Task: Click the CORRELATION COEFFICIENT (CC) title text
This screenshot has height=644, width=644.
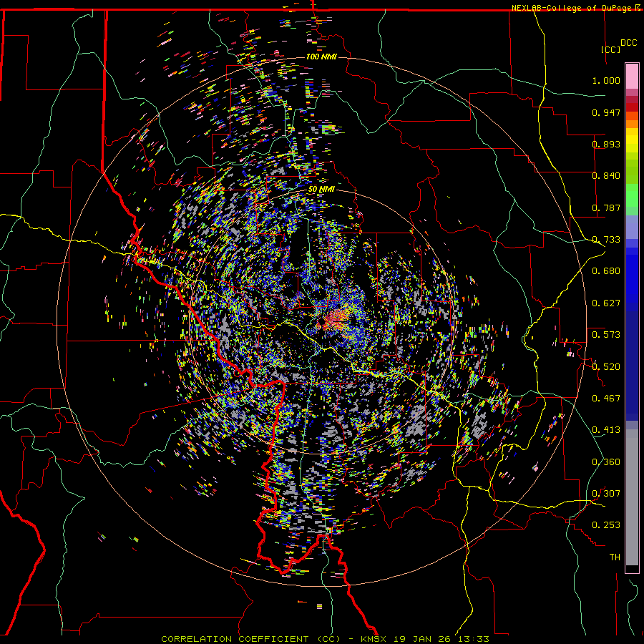Action: tap(251, 639)
